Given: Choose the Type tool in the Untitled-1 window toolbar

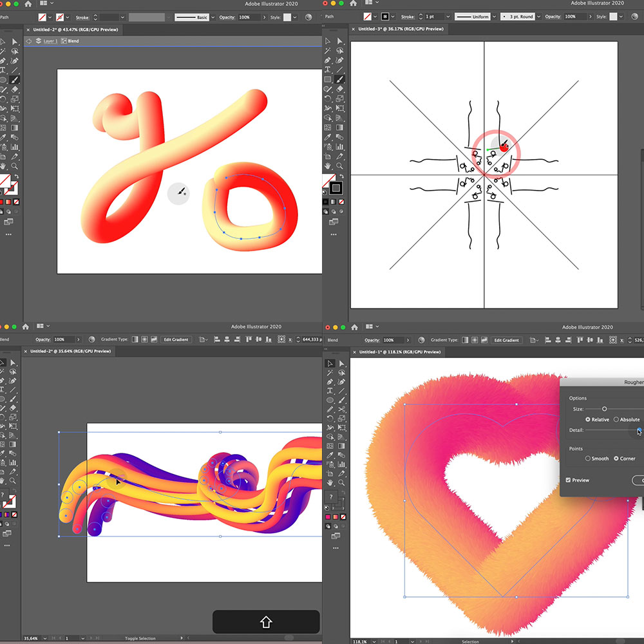Looking at the screenshot, I should tap(330, 391).
